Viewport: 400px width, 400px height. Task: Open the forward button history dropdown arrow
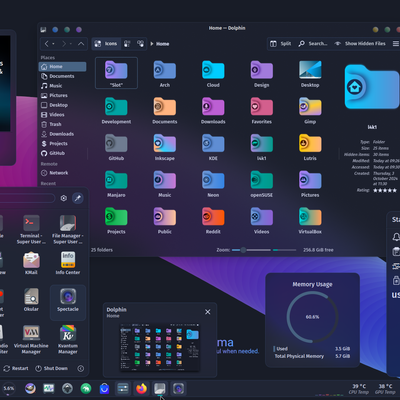click(71, 44)
